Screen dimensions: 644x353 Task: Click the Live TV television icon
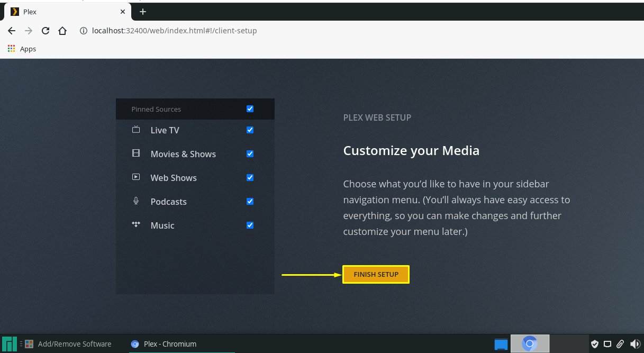[x=136, y=130]
